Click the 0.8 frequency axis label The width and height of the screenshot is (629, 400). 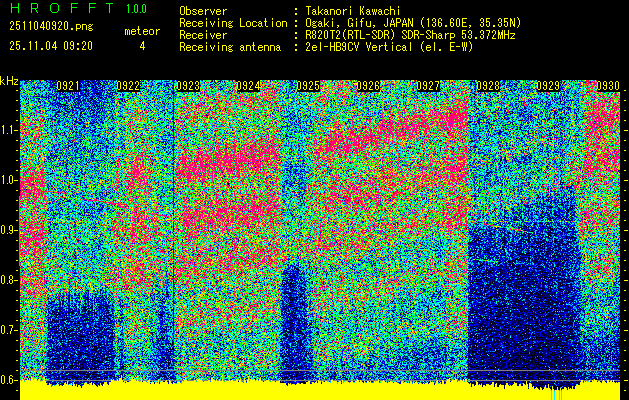click(x=8, y=280)
